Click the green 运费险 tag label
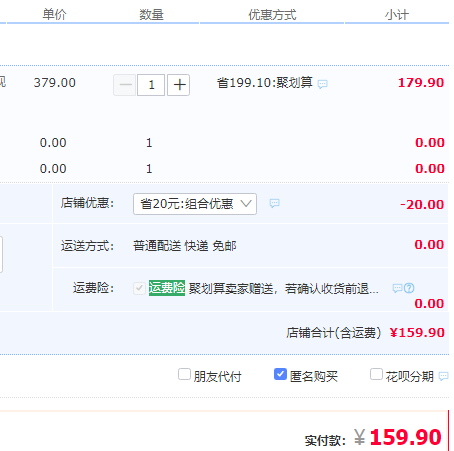The height and width of the screenshot is (451, 454). coord(167,288)
